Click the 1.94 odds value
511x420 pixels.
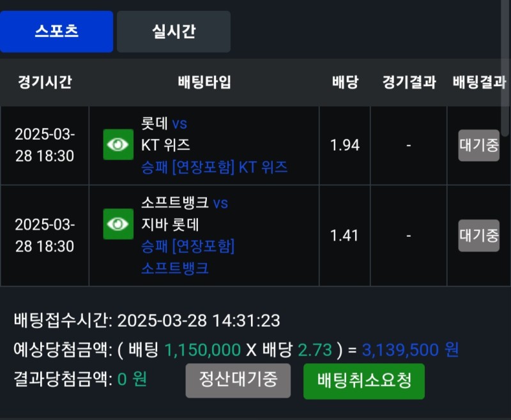pos(345,146)
